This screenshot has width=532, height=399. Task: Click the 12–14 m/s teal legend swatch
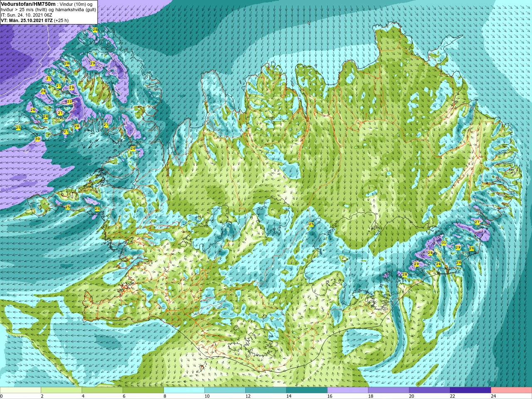[x=266, y=390]
